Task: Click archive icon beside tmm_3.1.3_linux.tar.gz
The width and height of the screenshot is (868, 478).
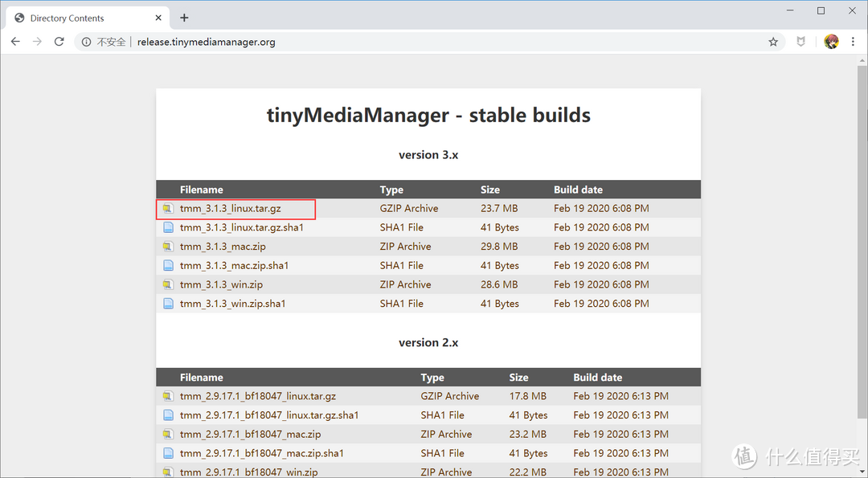Action: pos(168,209)
